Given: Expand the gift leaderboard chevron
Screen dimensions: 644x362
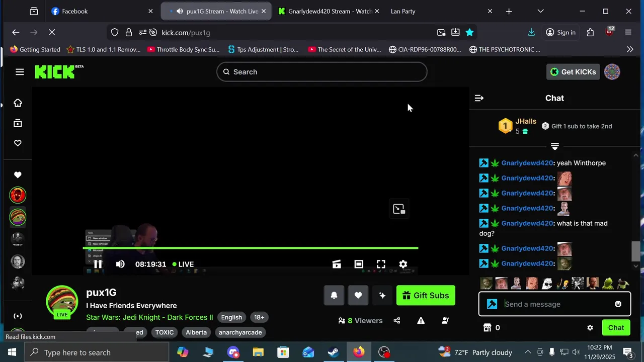Looking at the screenshot, I should point(555,146).
